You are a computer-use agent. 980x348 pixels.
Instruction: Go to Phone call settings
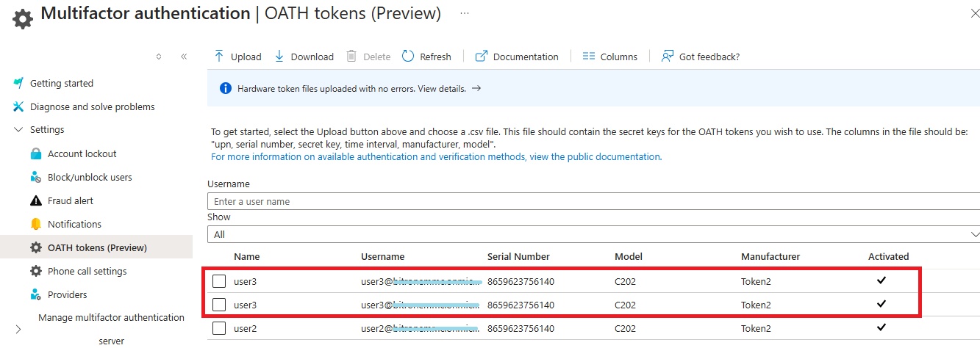point(87,272)
